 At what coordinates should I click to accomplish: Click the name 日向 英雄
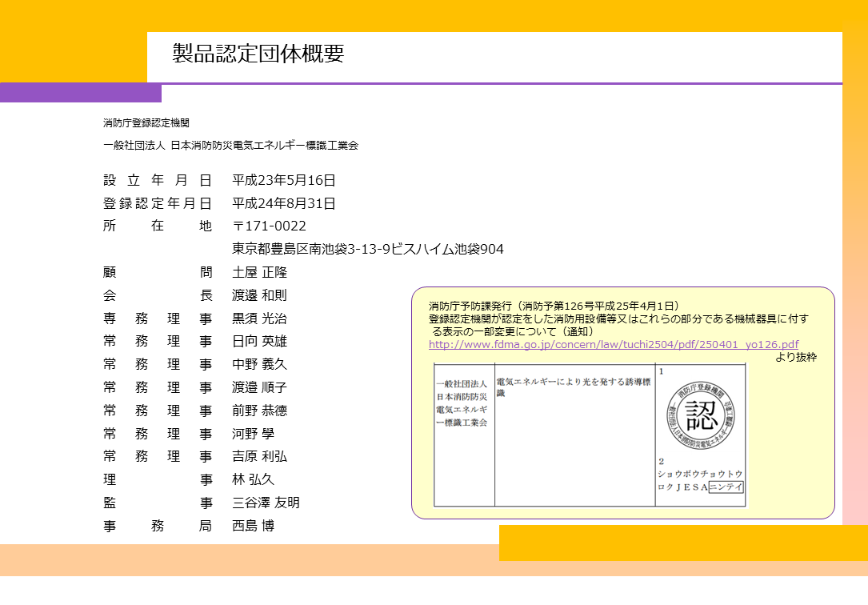pyautogui.click(x=259, y=342)
